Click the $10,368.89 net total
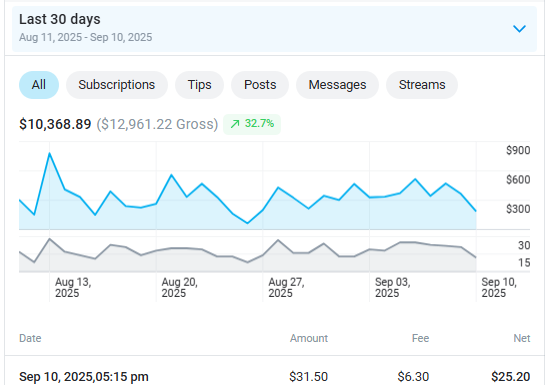The width and height of the screenshot is (549, 385). coord(55,124)
